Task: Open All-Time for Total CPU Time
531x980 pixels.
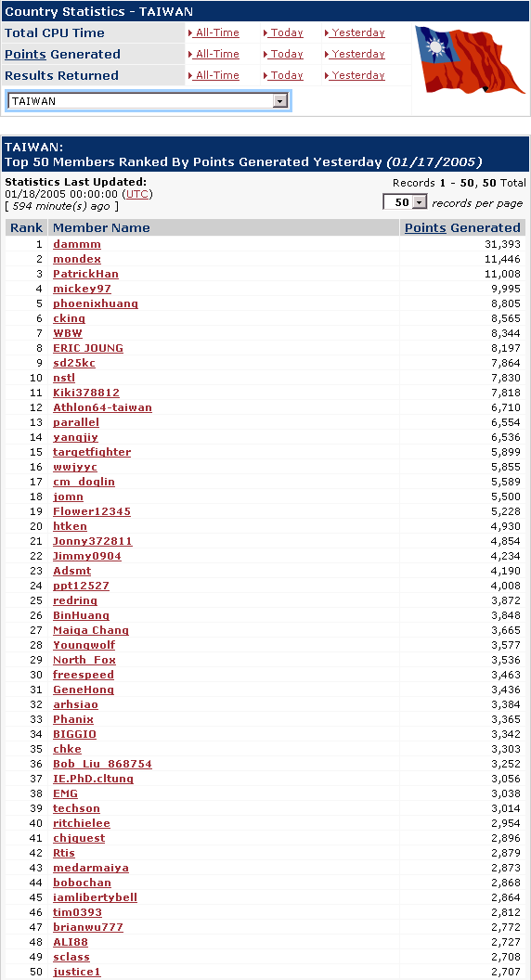Action: (214, 32)
